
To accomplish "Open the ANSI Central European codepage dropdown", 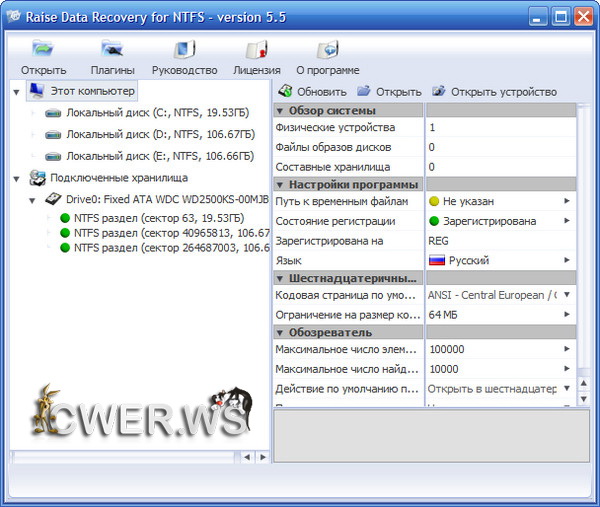I will [567, 295].
